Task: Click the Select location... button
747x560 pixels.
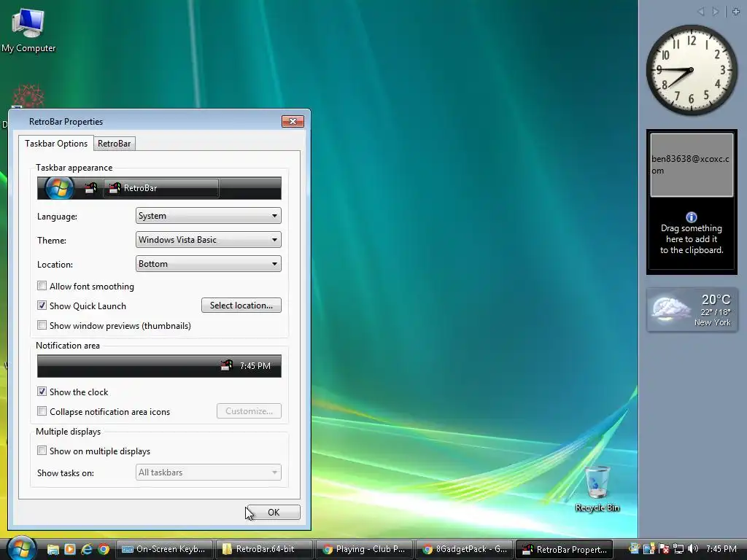Action: (x=241, y=306)
